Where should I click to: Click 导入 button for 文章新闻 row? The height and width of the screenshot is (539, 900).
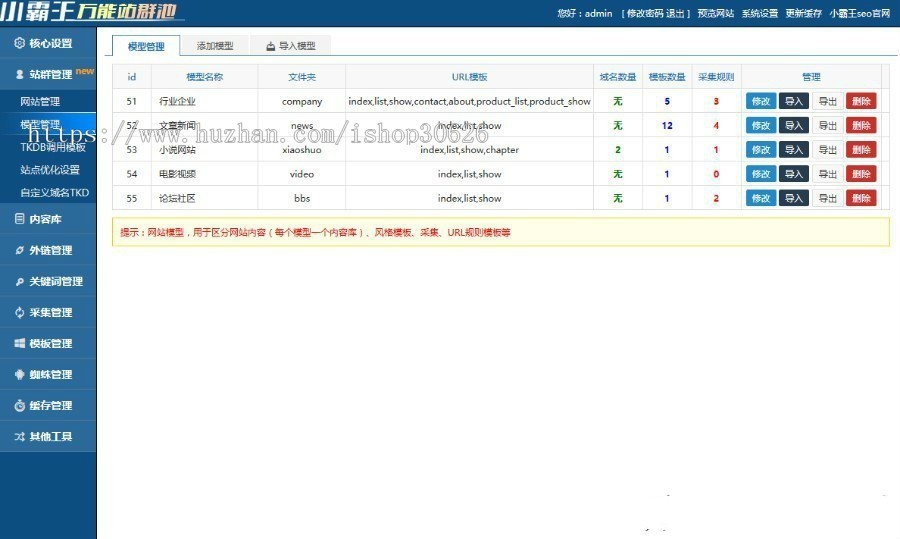click(x=794, y=125)
